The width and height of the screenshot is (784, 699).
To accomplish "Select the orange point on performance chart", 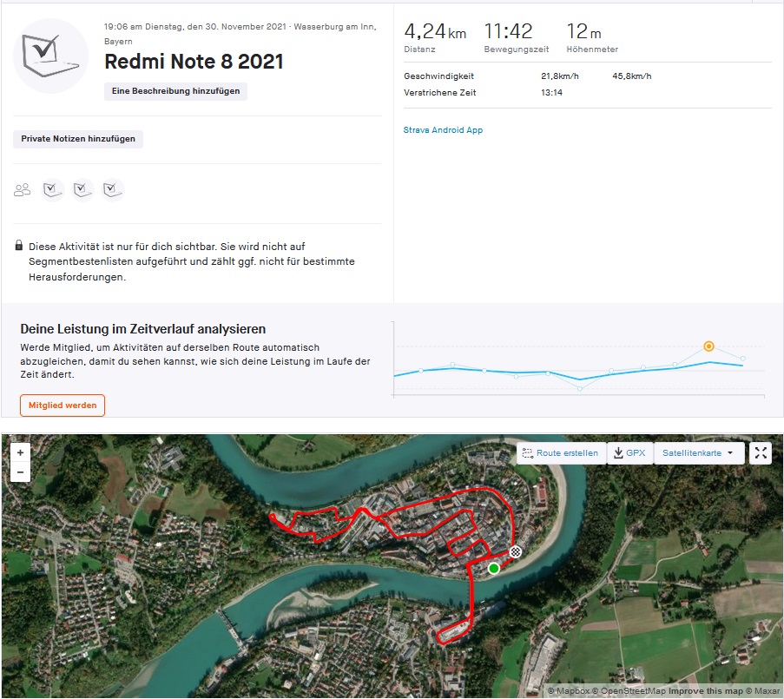I will (709, 346).
